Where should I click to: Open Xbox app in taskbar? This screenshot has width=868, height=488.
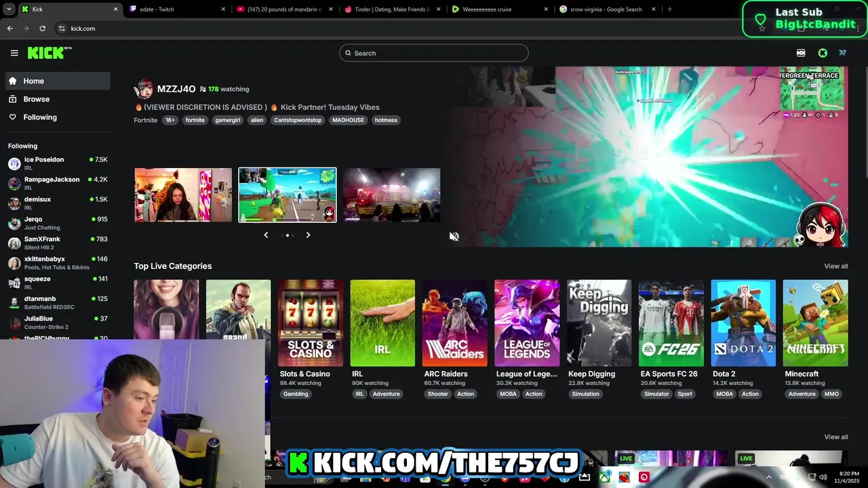pos(604,477)
